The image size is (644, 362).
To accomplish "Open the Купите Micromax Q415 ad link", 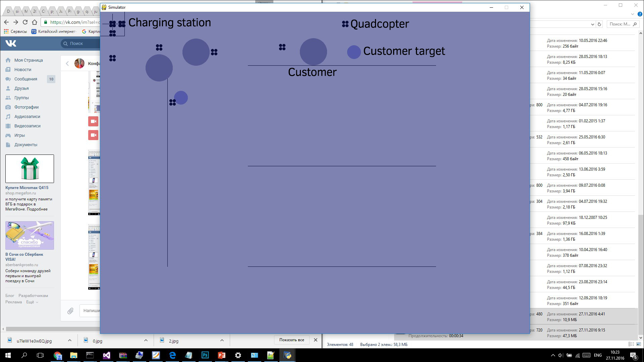I will (27, 188).
